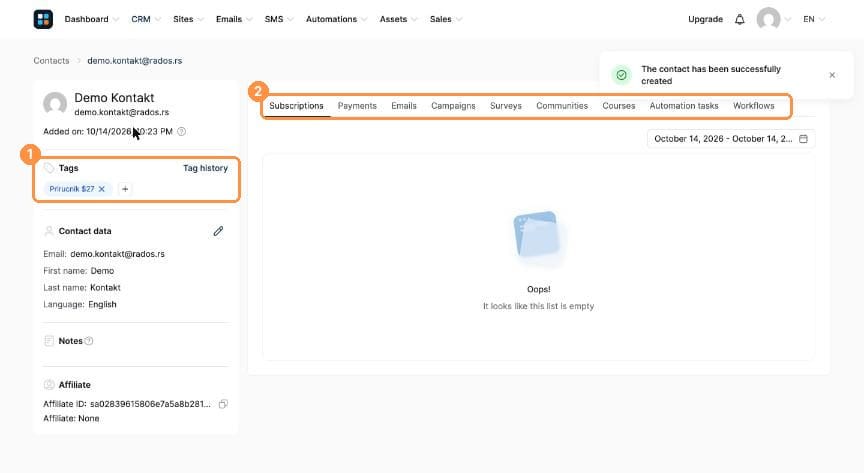The image size is (864, 473).
Task: Click the Upgrade link
Action: click(x=705, y=19)
